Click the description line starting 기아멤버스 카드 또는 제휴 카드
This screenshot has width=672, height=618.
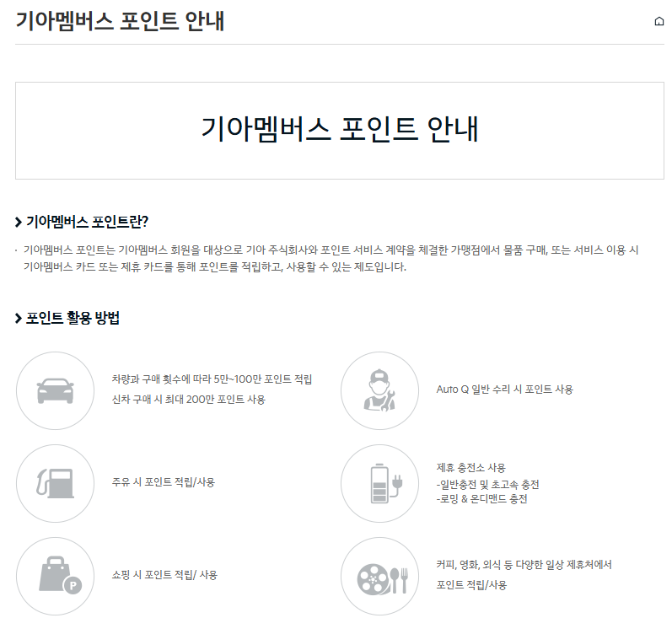pyautogui.click(x=215, y=266)
